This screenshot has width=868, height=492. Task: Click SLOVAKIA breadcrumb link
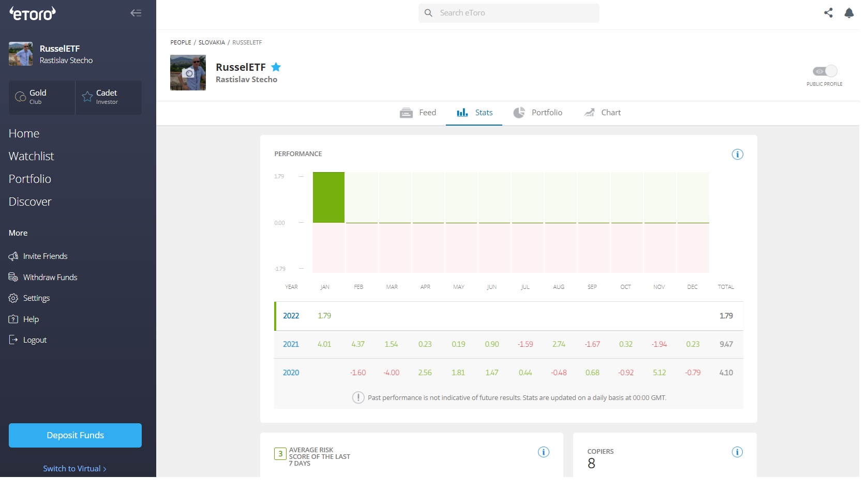(x=212, y=42)
